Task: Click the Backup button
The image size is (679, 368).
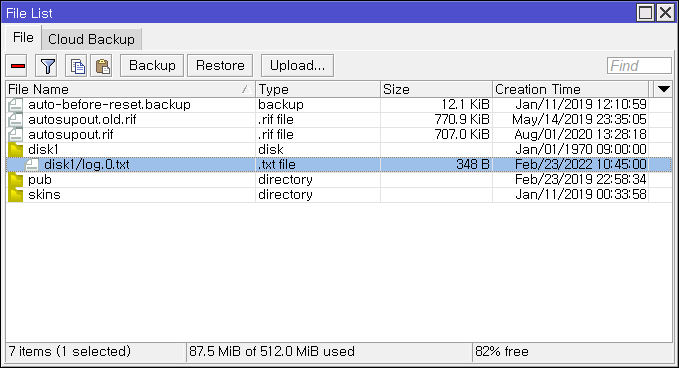Action: point(152,66)
